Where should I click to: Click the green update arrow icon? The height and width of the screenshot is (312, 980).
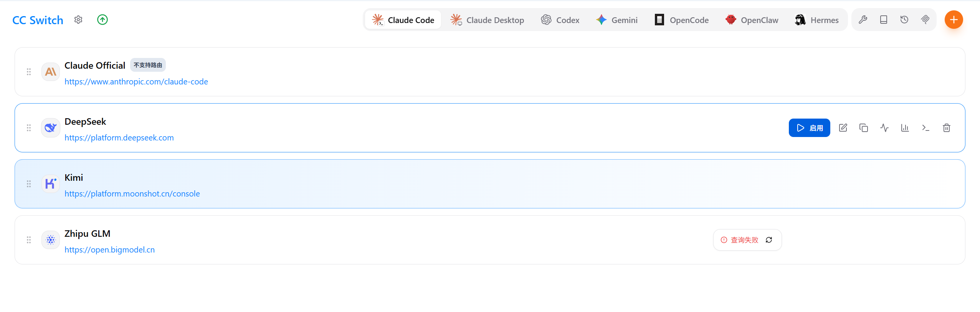click(102, 20)
